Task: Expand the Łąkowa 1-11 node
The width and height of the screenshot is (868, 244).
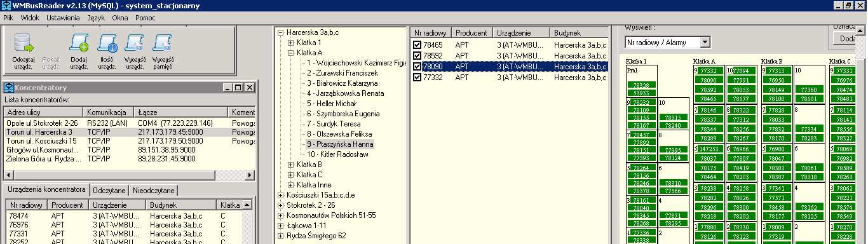Action: click(x=280, y=226)
